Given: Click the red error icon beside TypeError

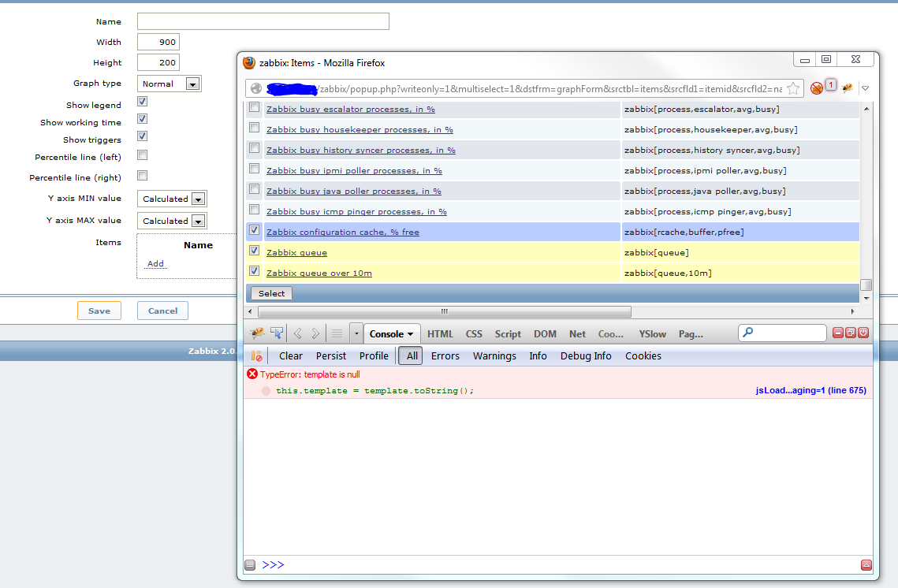Looking at the screenshot, I should pos(252,374).
